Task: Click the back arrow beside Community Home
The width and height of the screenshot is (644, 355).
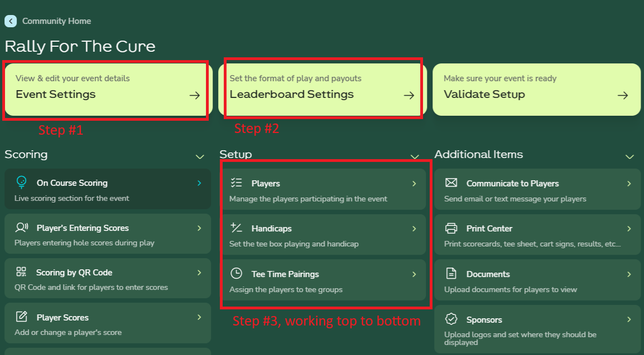Action: tap(11, 21)
